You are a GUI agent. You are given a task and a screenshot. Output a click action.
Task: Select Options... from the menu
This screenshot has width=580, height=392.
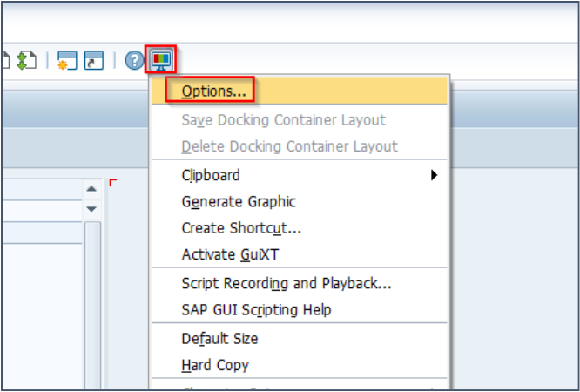pyautogui.click(x=300, y=91)
